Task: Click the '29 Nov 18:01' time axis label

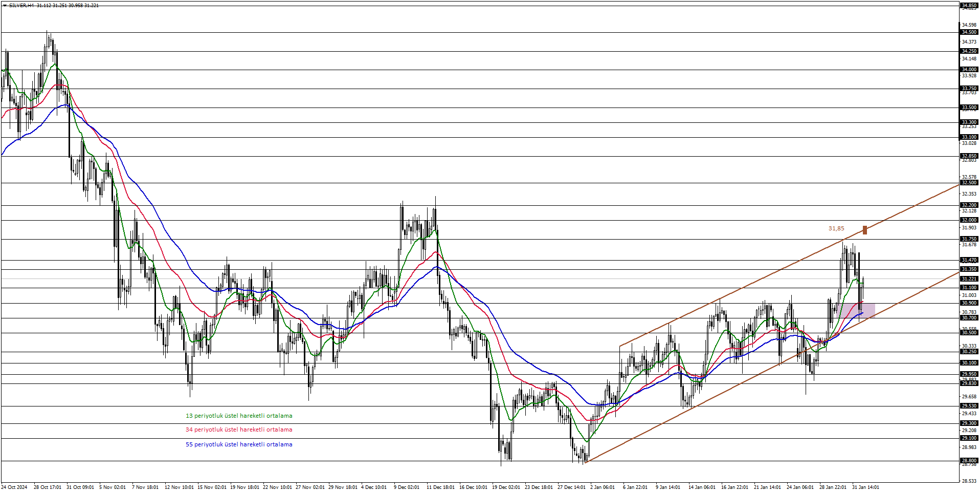Action: pyautogui.click(x=343, y=487)
